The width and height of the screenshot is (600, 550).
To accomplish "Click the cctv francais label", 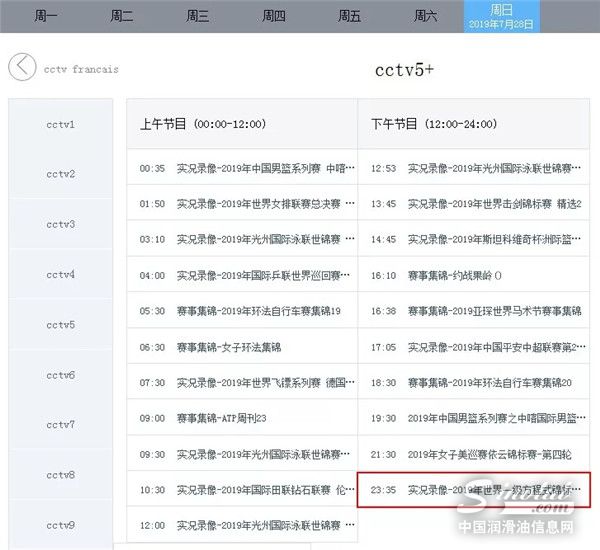I will click(x=81, y=69).
